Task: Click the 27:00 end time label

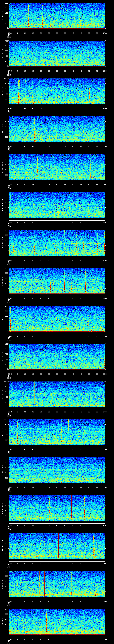Action: tap(105, 412)
